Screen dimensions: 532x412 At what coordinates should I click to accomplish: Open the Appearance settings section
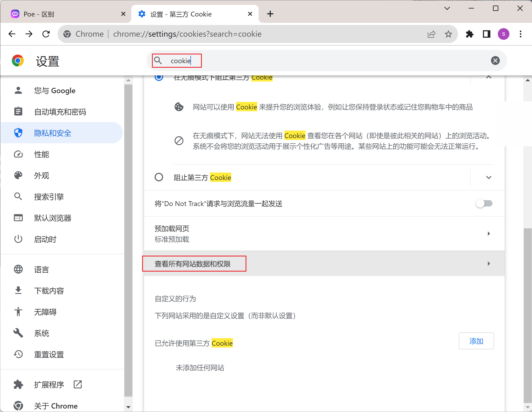point(42,175)
